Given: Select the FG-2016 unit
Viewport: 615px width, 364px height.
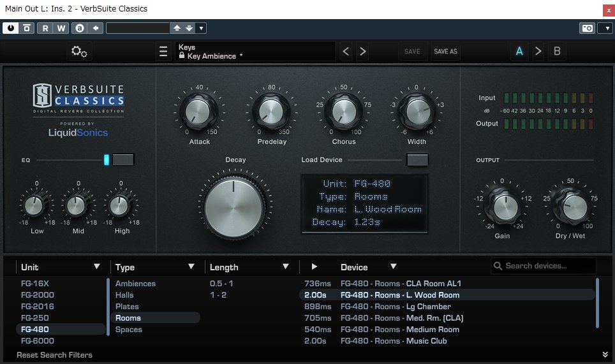Looking at the screenshot, I should (x=37, y=307).
